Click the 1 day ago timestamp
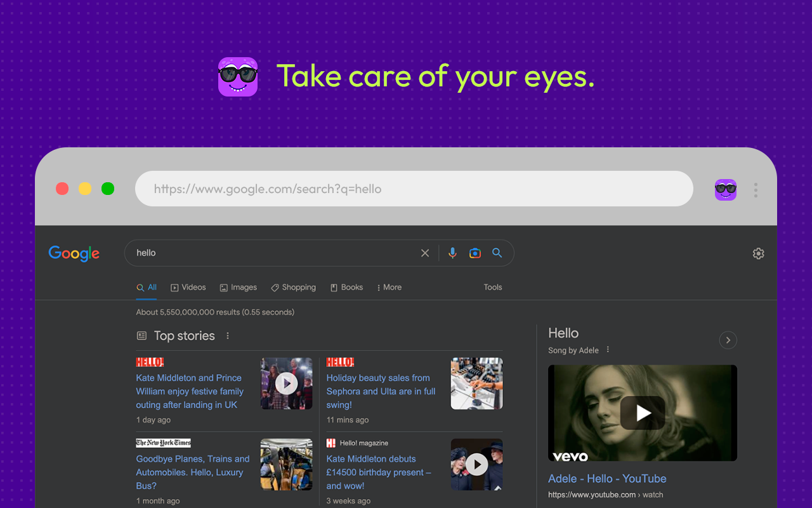The image size is (812, 508). coord(153,420)
